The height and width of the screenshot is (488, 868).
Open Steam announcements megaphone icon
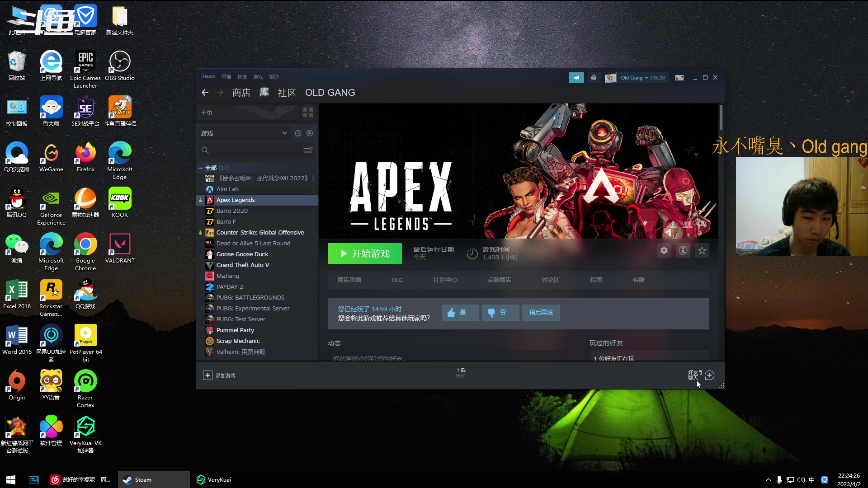tap(576, 78)
